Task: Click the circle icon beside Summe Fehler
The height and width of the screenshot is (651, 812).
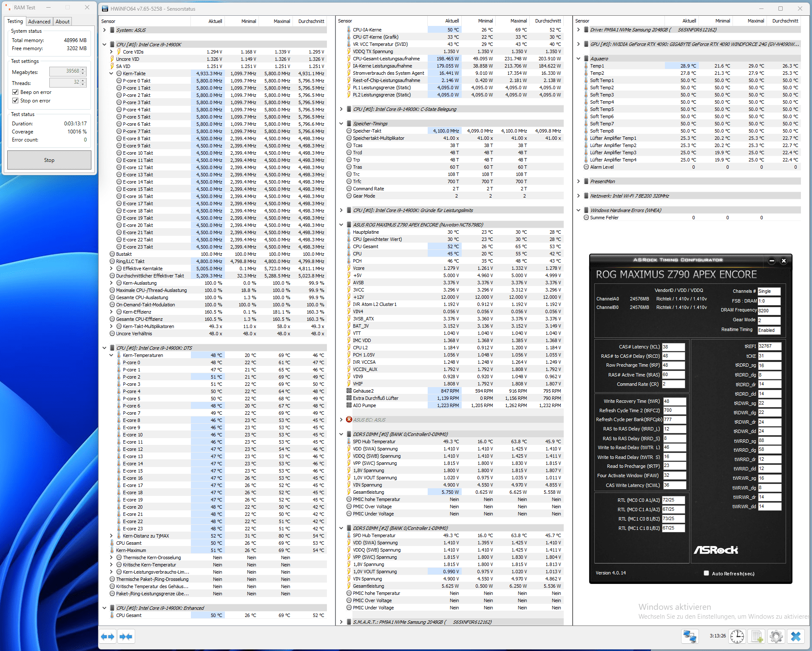Action: click(586, 218)
